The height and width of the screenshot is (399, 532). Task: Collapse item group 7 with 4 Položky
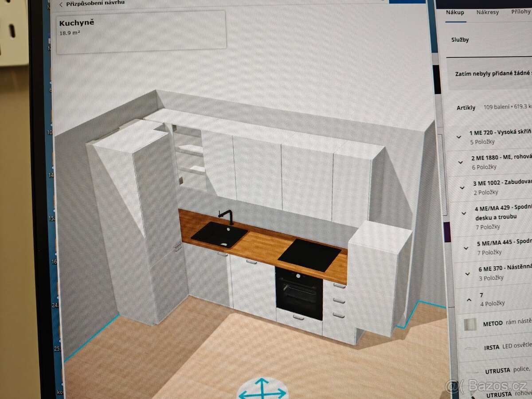469,299
